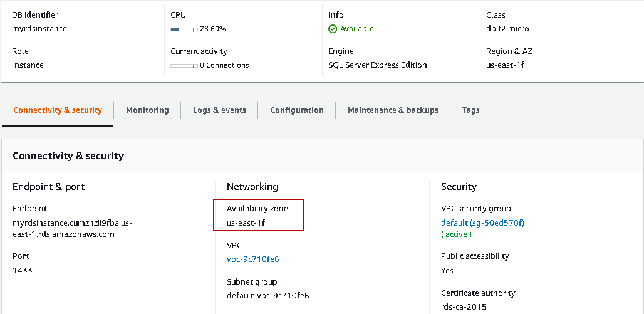The width and height of the screenshot is (644, 314).
Task: Click the db.t2.micro class value
Action: [x=507, y=29]
